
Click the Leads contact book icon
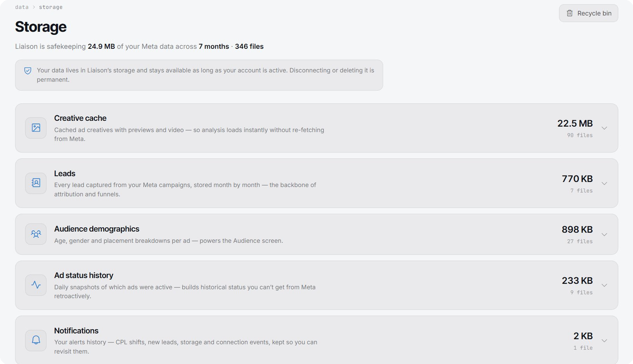36,183
